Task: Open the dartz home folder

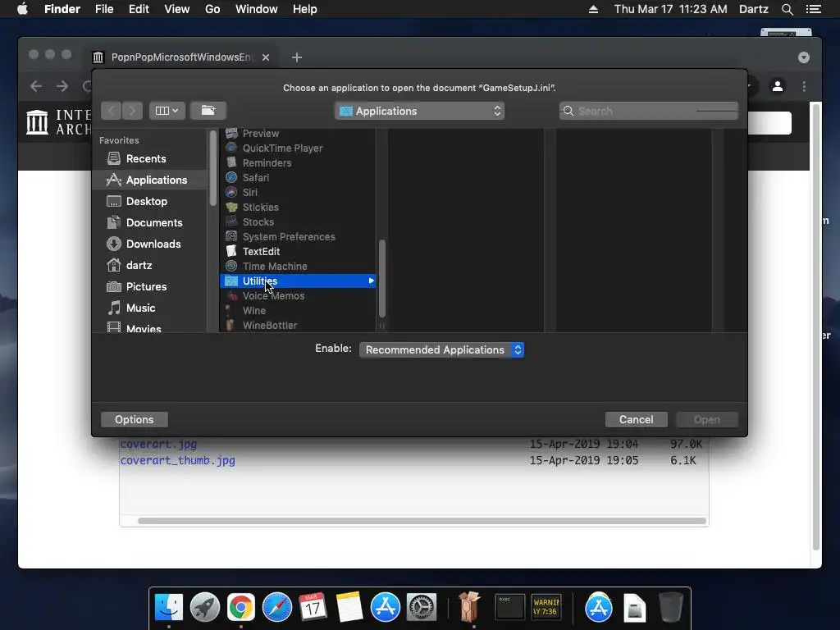Action: pyautogui.click(x=129, y=265)
